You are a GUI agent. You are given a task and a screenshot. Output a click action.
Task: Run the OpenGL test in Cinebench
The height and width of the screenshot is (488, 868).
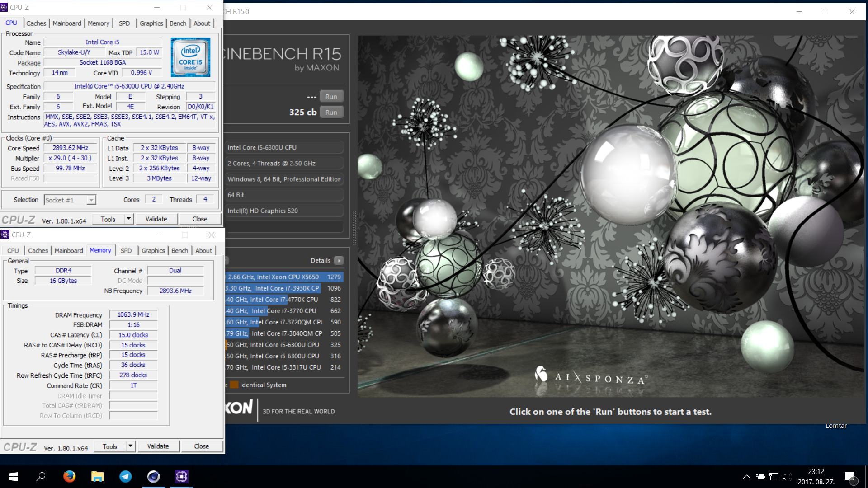pyautogui.click(x=331, y=97)
